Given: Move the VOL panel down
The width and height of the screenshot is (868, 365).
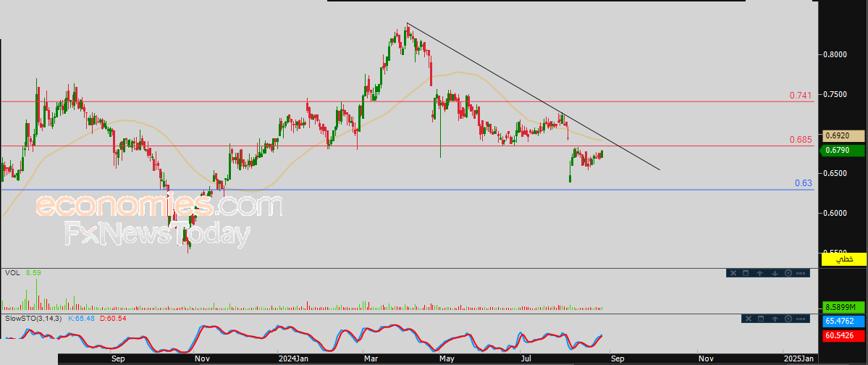Looking at the screenshot, I should tap(774, 273).
